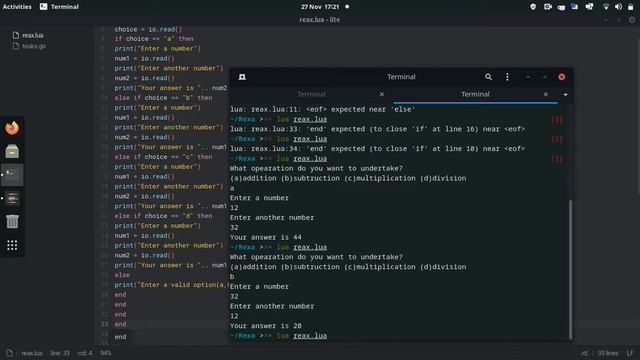Screen dimensions: 640x360
Task: Open teaks.go in the file tree
Action: (34, 46)
